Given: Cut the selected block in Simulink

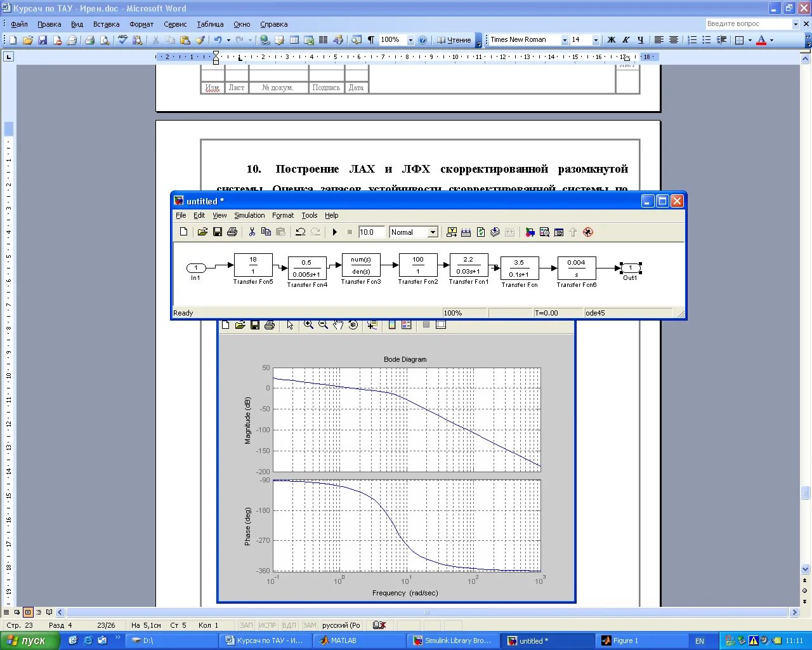Looking at the screenshot, I should [x=252, y=232].
